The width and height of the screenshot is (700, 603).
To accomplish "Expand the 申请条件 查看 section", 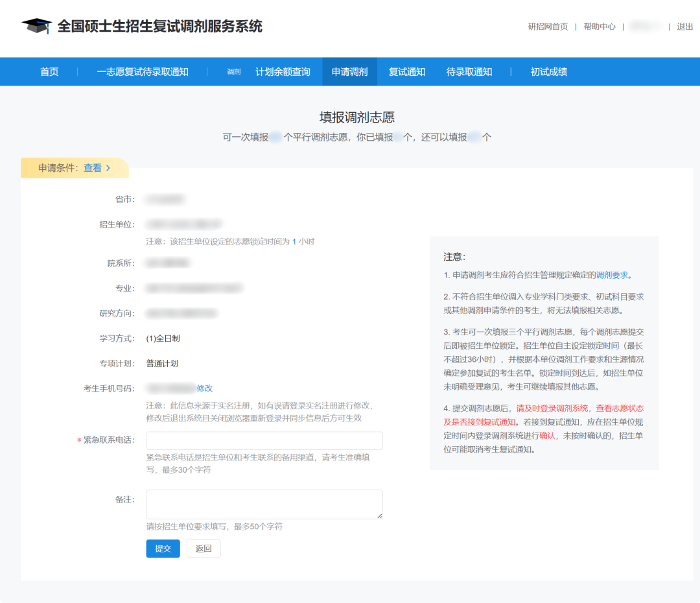I will tap(93, 168).
